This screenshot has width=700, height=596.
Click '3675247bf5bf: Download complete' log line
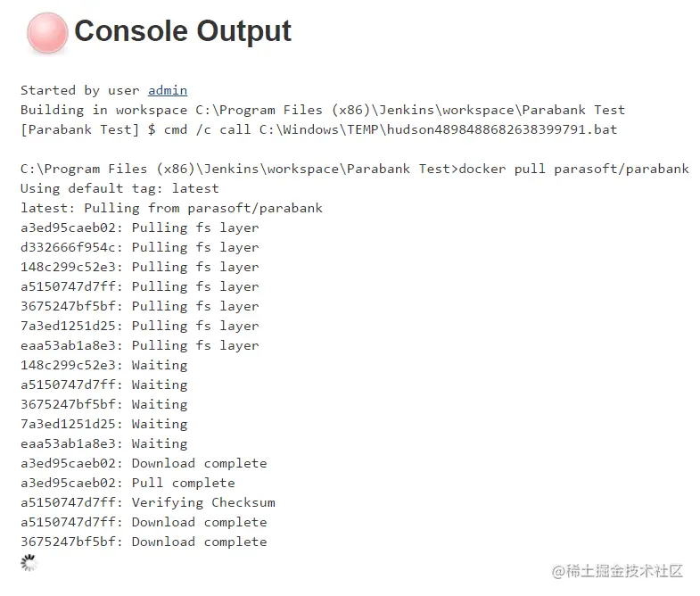pyautogui.click(x=144, y=542)
